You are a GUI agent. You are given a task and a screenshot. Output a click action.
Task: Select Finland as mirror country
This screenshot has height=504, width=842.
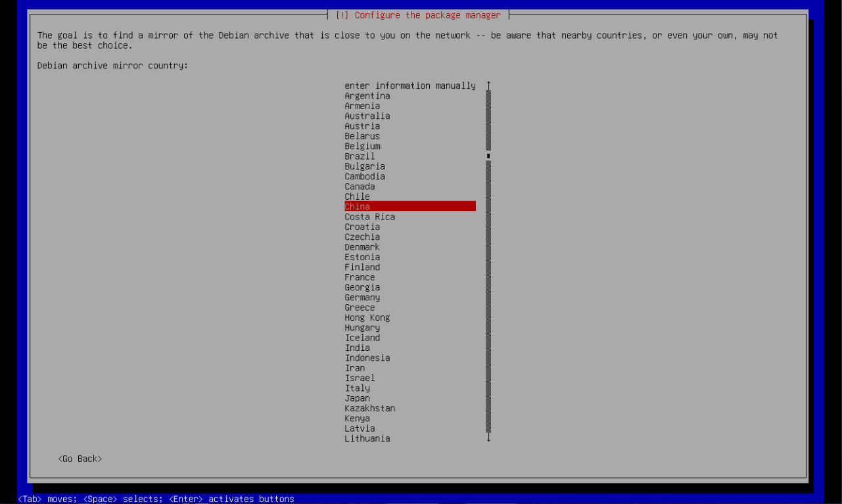[x=362, y=267]
